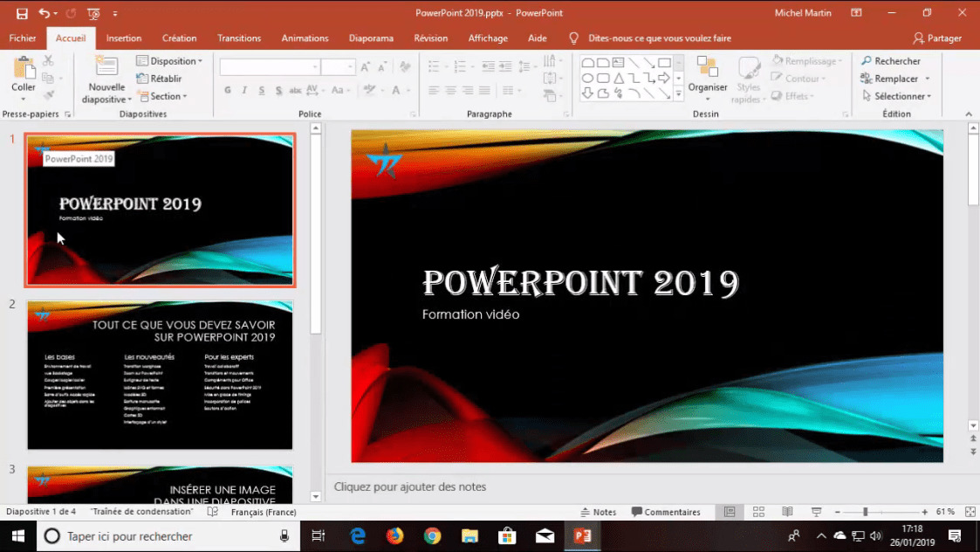Open the Organiser arrange tool
Image resolution: width=980 pixels, height=552 pixels.
707,70
